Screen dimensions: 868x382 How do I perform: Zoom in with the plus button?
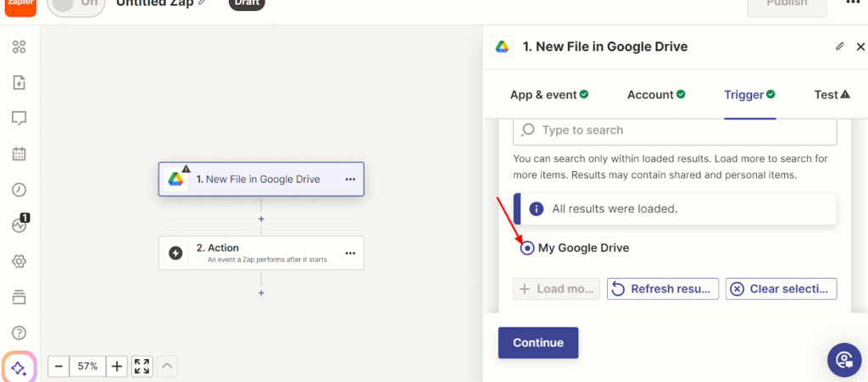[117, 366]
